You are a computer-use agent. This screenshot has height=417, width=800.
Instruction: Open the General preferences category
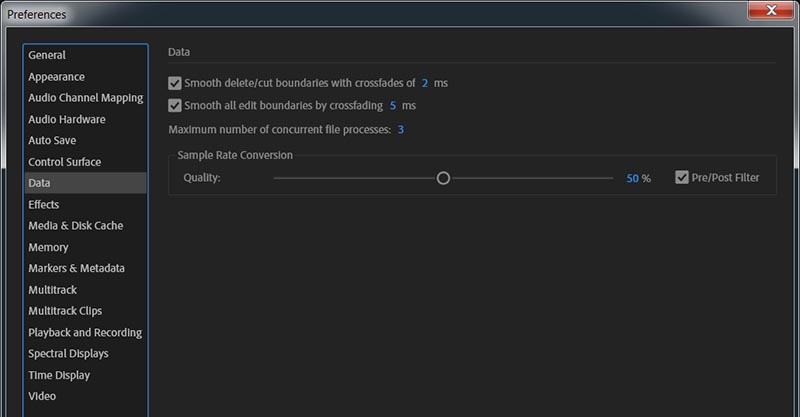click(85, 55)
